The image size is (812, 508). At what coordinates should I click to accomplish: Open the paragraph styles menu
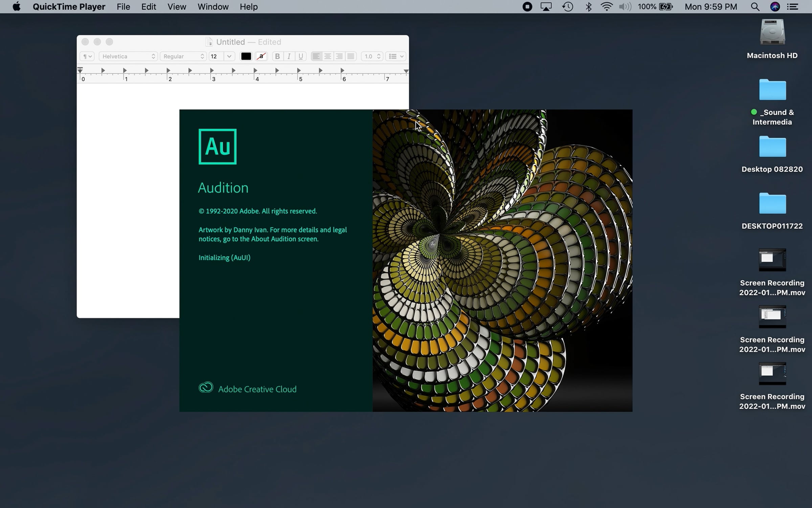click(87, 56)
